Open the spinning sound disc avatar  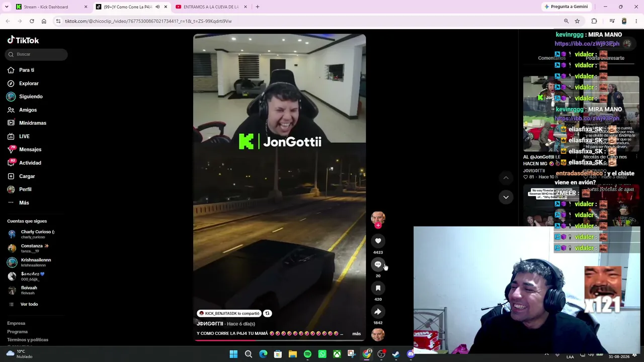tap(378, 334)
